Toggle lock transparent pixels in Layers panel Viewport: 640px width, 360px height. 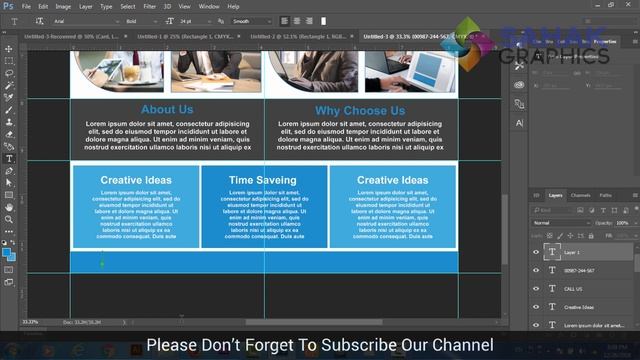coord(550,236)
